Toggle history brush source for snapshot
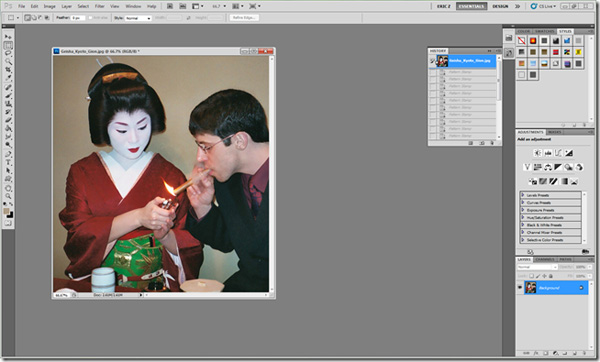 tap(432, 61)
